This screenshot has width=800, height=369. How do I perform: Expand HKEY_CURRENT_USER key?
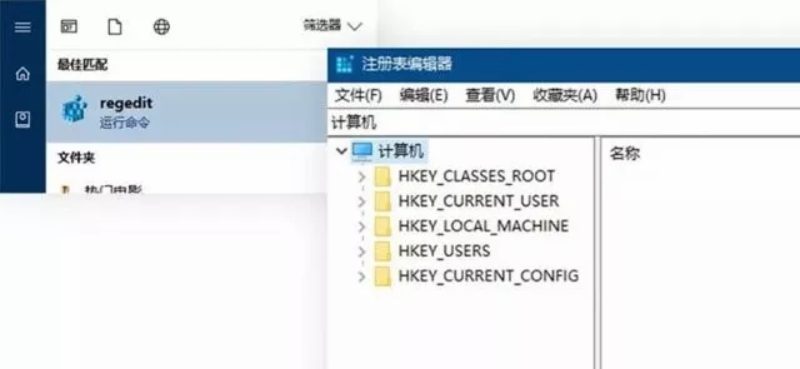coord(362,202)
